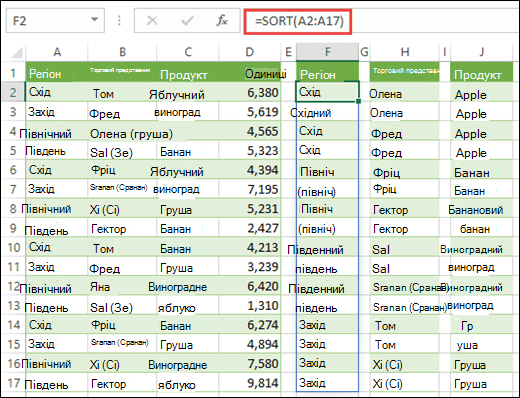Click the Enter checkmark formula bar icon
This screenshot has width=520, height=398.
coord(187,21)
